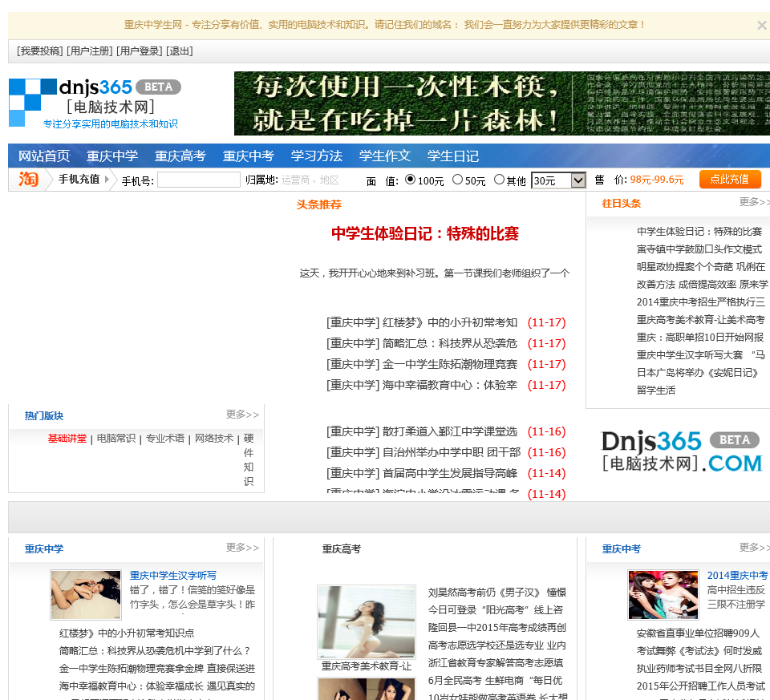Image resolution: width=770 pixels, height=700 pixels.
Task: Open 2014重庆中考招生严格执行三 link
Action: [x=701, y=302]
